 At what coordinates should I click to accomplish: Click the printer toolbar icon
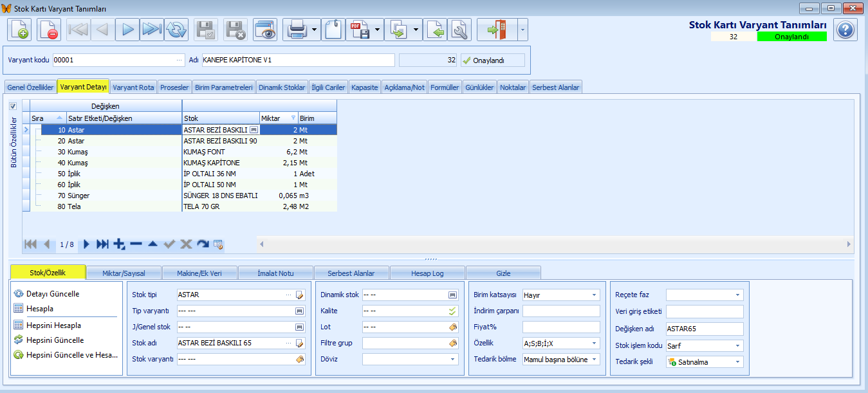coord(296,30)
